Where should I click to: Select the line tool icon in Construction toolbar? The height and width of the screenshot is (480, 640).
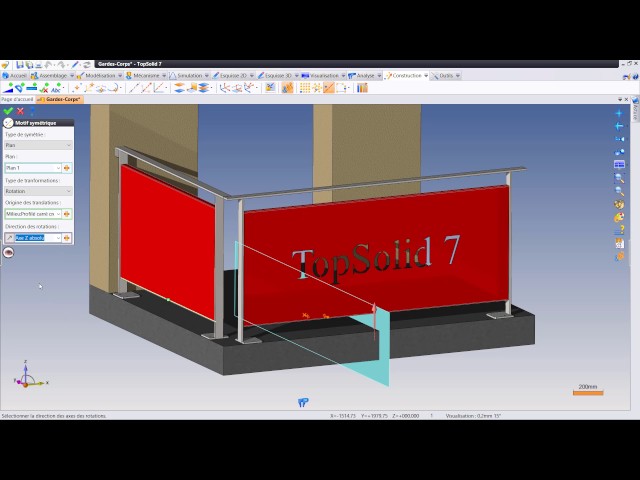(133, 88)
